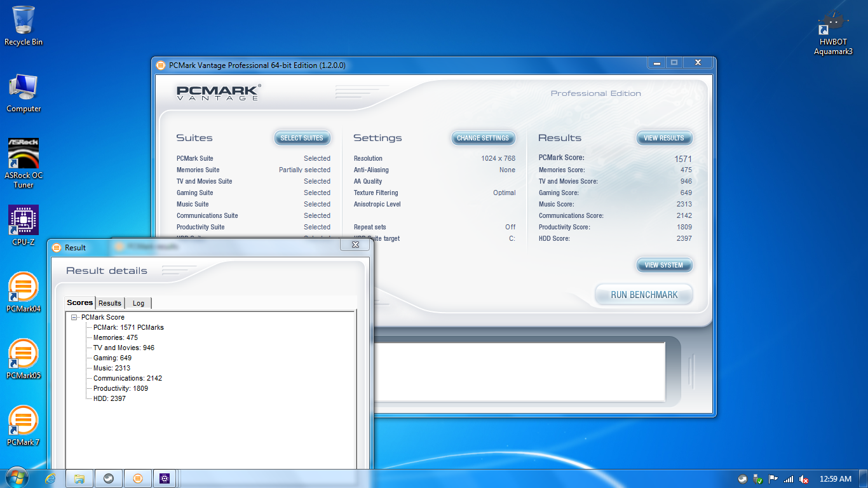
Task: Open the Action Center flag tray icon
Action: pyautogui.click(x=773, y=479)
